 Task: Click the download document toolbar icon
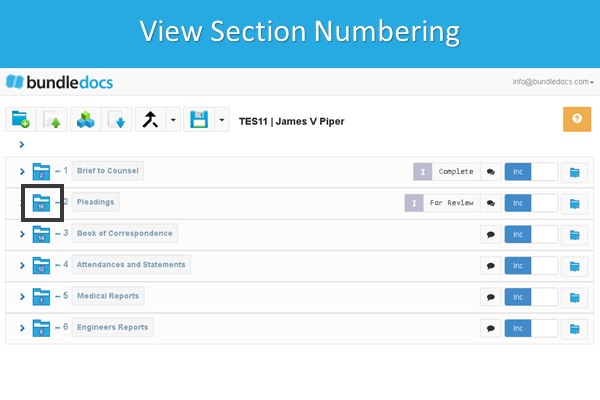(117, 120)
